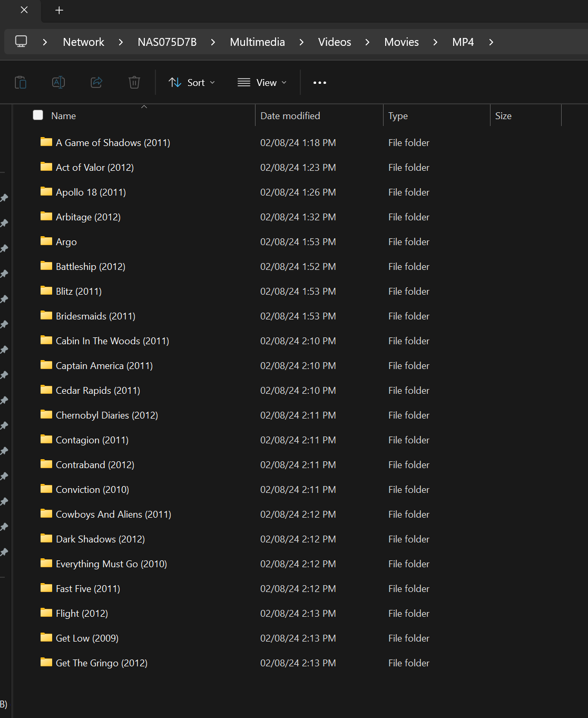The width and height of the screenshot is (588, 718).
Task: Open the three-dot See more menu
Action: tap(319, 83)
